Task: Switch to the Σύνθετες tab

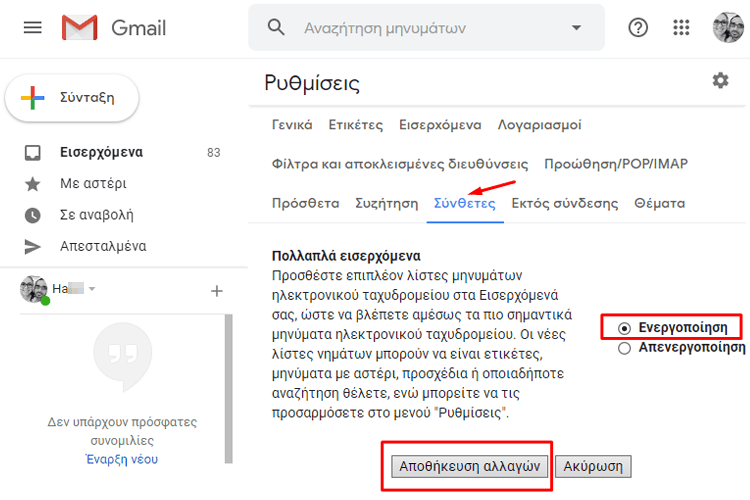Action: [x=464, y=203]
